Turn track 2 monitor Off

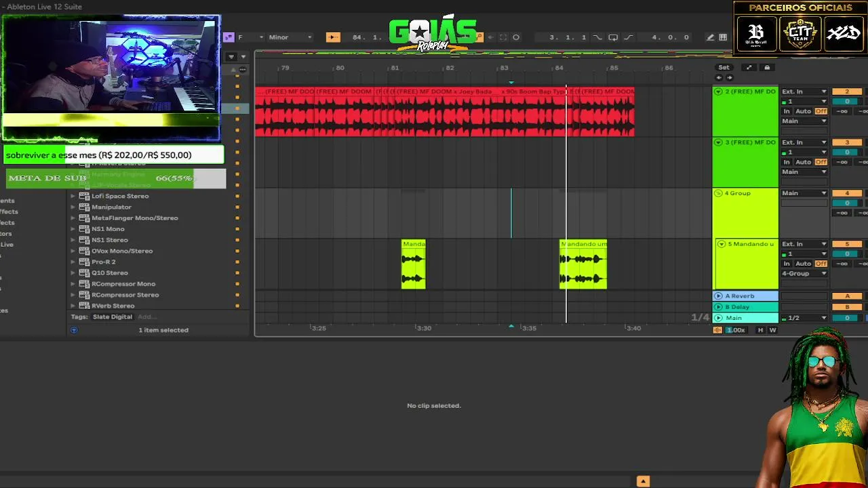(821, 111)
